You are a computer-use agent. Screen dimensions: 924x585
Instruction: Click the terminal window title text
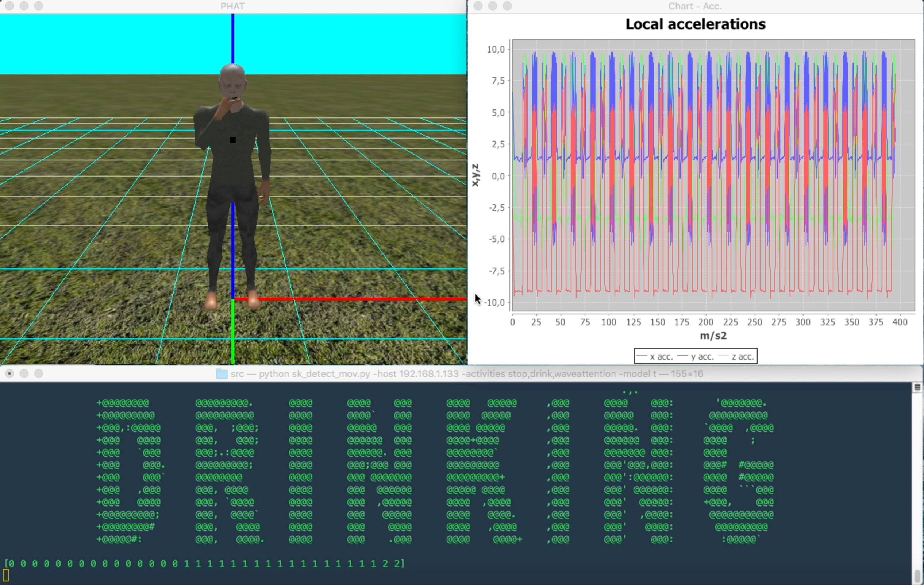point(467,373)
